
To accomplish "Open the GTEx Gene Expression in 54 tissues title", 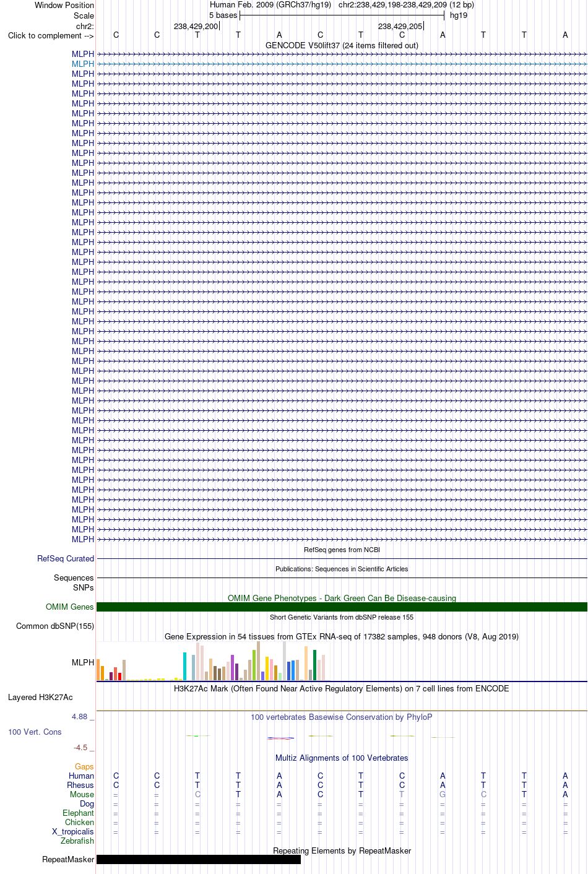I will [342, 636].
